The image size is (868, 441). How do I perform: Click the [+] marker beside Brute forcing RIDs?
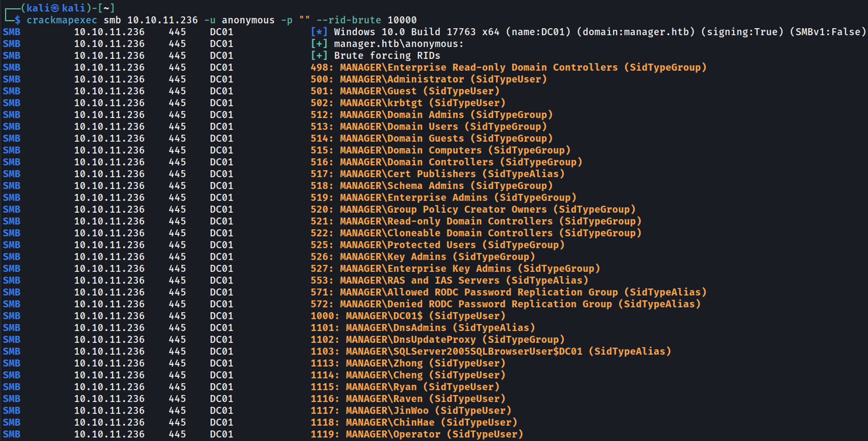coord(319,56)
